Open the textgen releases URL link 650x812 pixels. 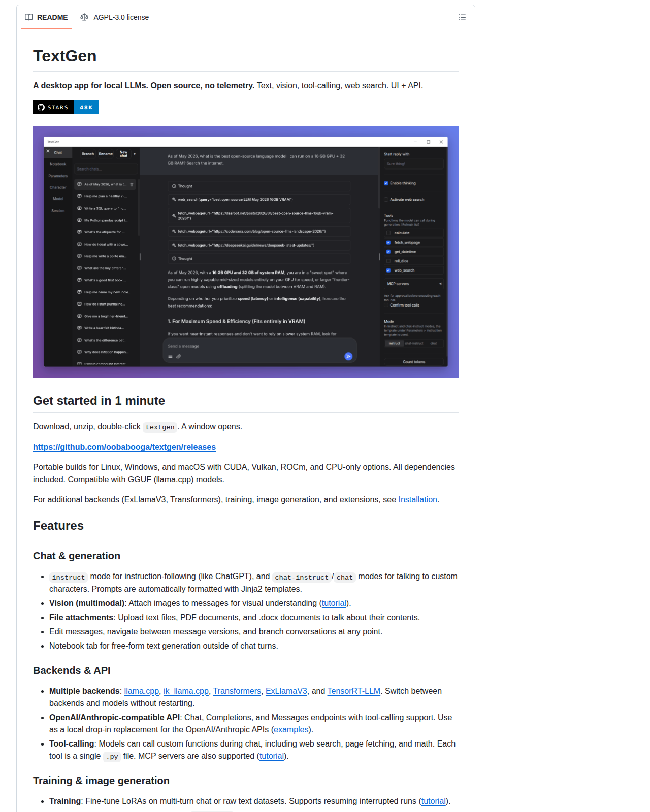(x=124, y=447)
